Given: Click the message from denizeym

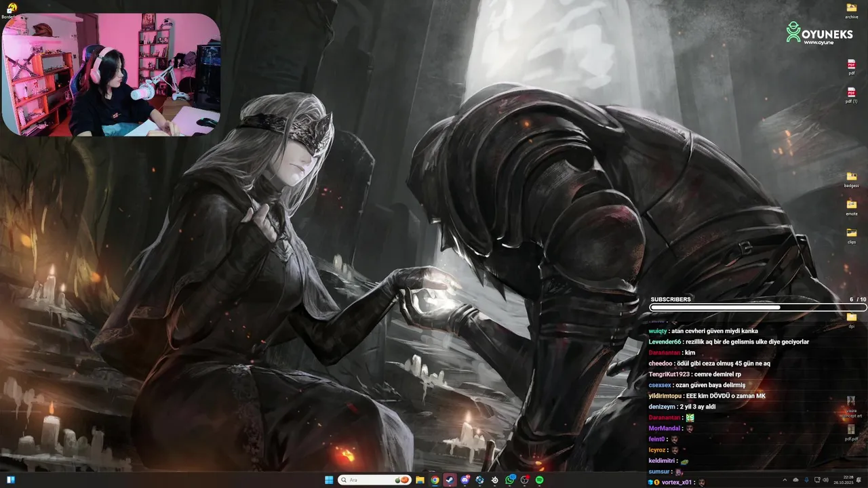Looking at the screenshot, I should 682,407.
